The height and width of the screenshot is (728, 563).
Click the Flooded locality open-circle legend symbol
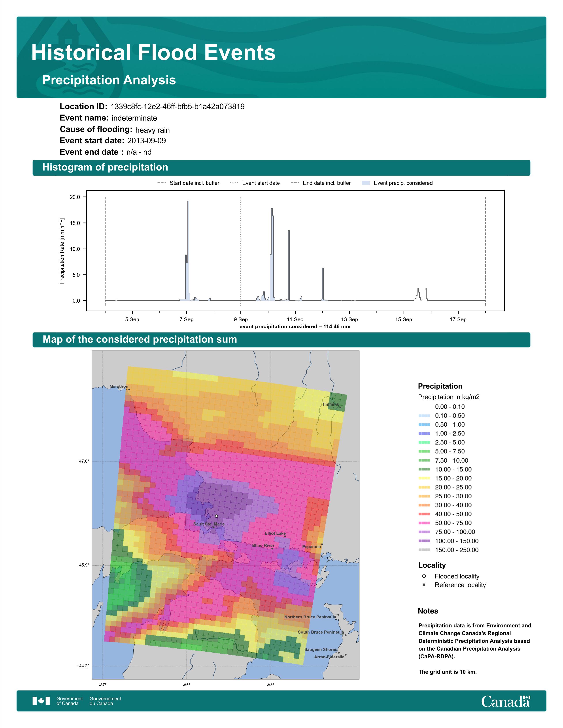pos(424,576)
